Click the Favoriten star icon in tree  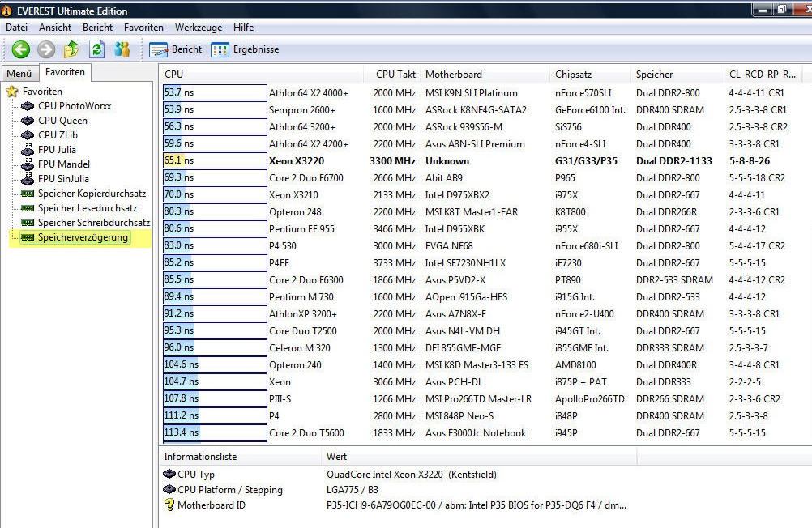12,92
